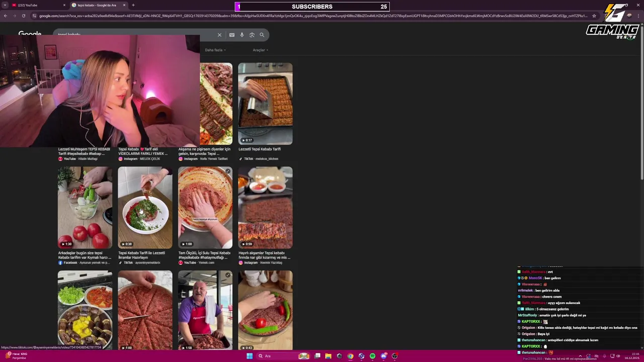Open Task View from taskbar
Viewport: 644px width, 362px height.
click(317, 356)
